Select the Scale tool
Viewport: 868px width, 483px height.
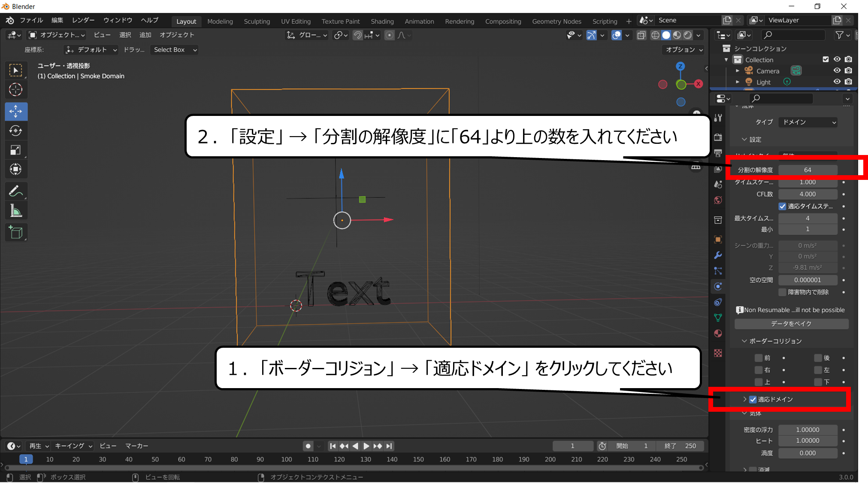16,150
